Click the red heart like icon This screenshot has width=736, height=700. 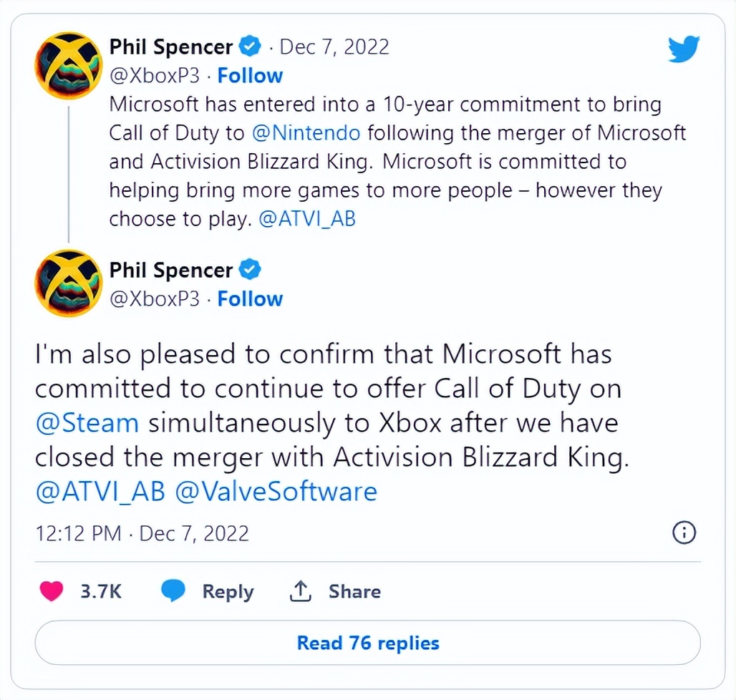52,591
